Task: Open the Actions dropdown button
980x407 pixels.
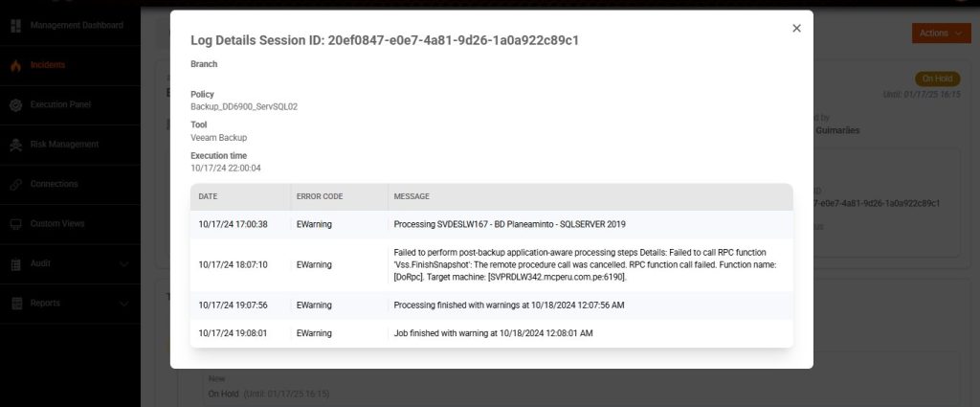Action: tap(941, 34)
